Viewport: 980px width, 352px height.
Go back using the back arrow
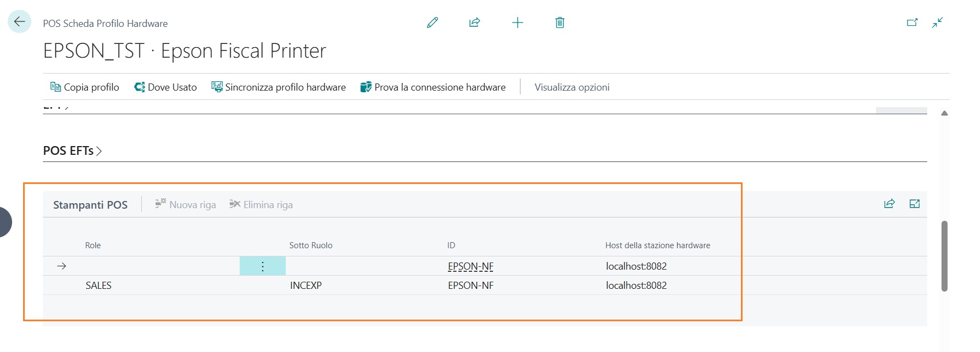tap(19, 22)
